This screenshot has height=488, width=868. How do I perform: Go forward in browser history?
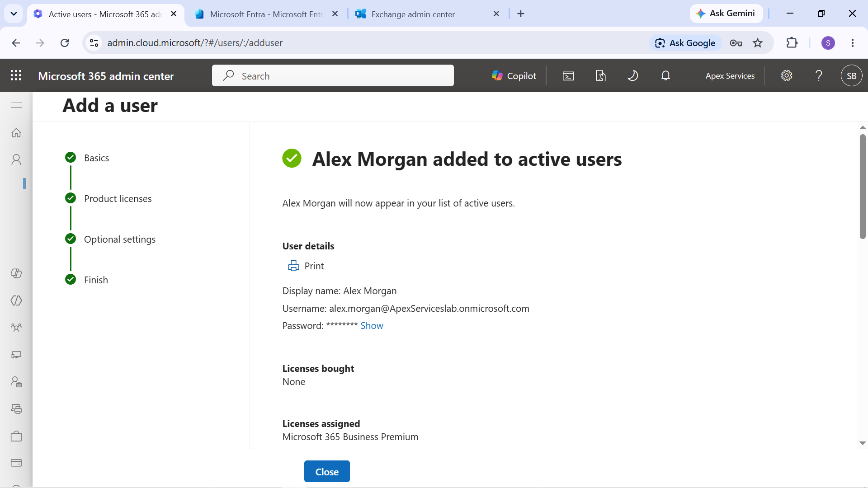coord(40,43)
